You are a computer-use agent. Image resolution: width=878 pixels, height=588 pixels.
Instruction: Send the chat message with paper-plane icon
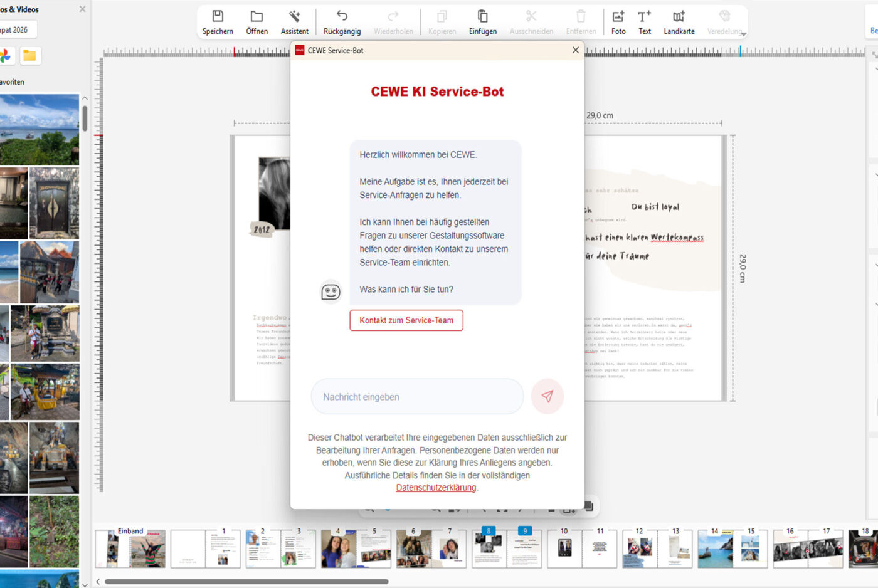(547, 396)
